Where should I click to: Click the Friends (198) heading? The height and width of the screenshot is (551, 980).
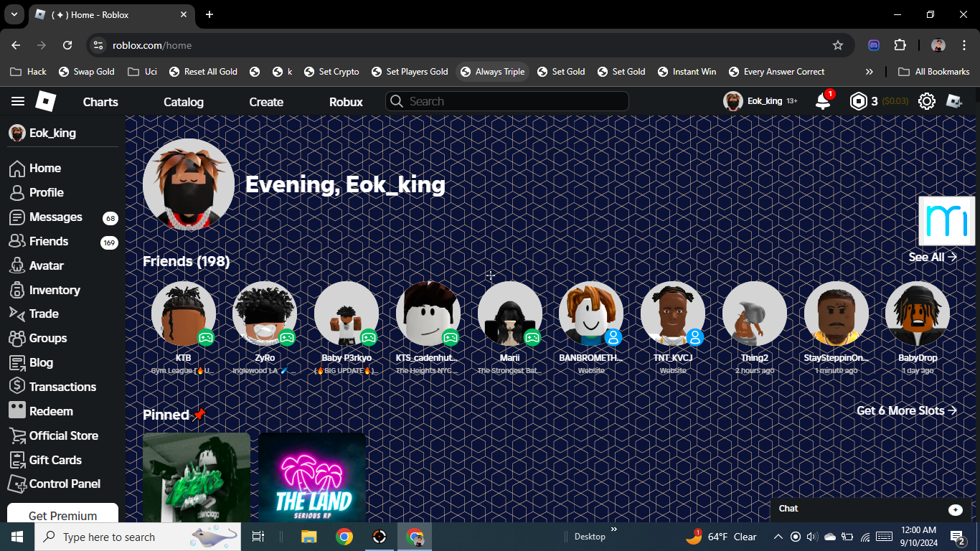click(x=187, y=261)
